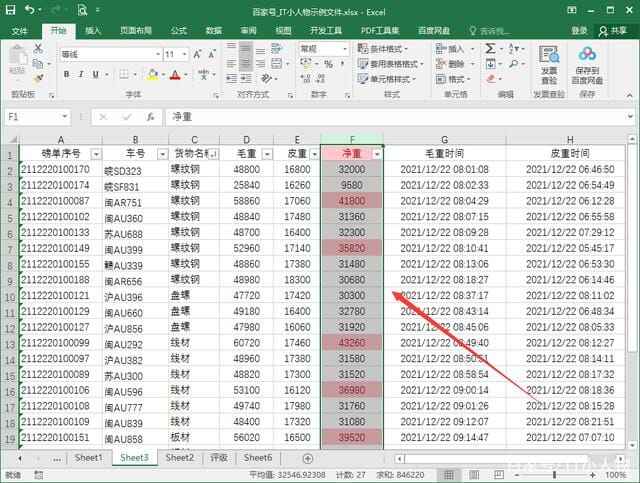Open the 插入 ribbon tab
Viewport: 640px width, 483px height.
[x=93, y=31]
